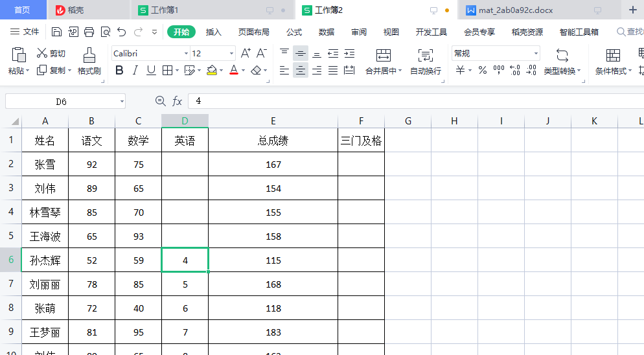This screenshot has height=355, width=644.
Task: Open the font size 12 dropdown
Action: (x=232, y=53)
